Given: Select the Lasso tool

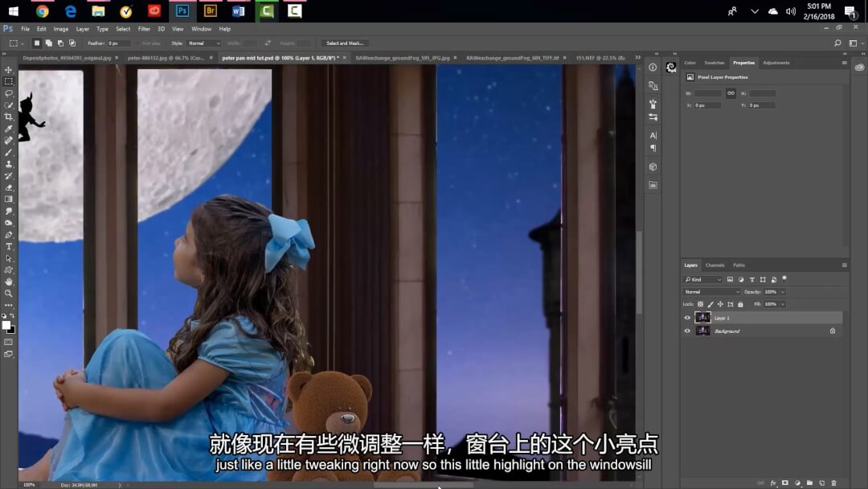Looking at the screenshot, I should pos(9,93).
